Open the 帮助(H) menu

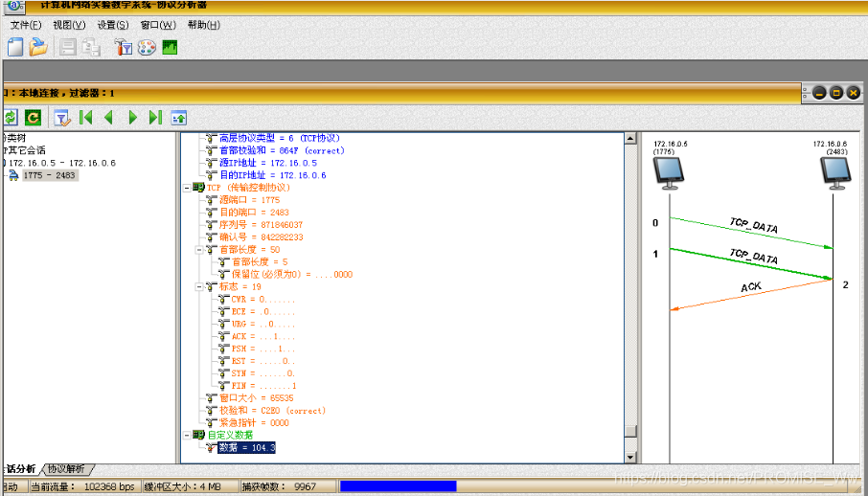coord(204,25)
